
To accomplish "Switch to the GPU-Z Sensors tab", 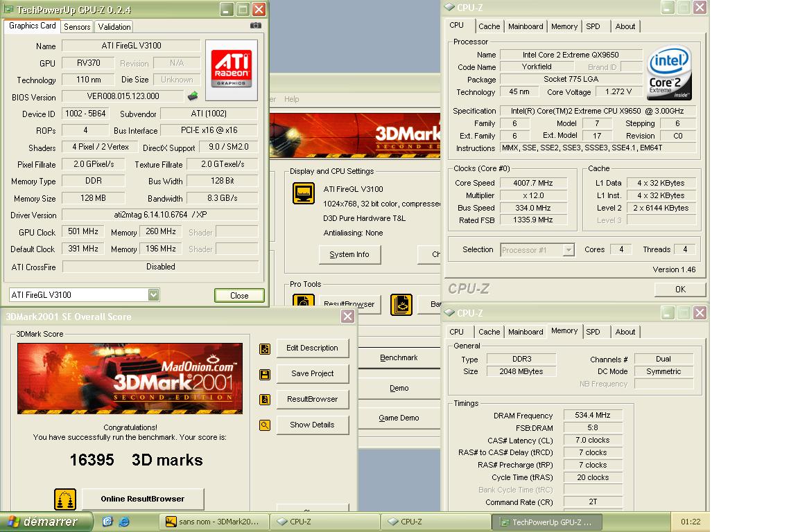I will coord(77,27).
